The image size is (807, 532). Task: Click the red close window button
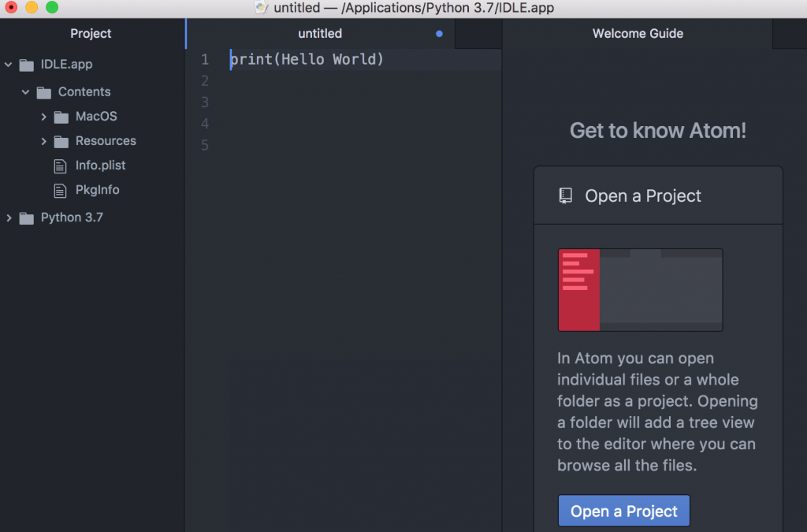(11, 7)
